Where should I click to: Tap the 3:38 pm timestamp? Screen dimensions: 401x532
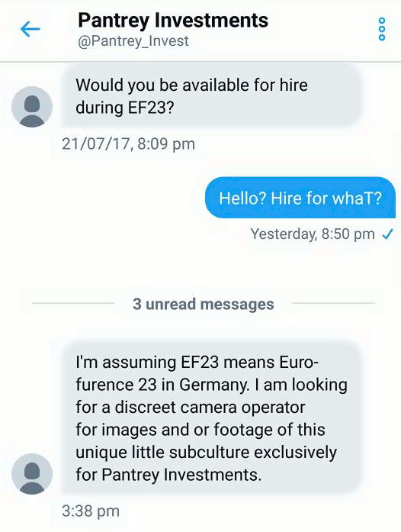tap(91, 511)
